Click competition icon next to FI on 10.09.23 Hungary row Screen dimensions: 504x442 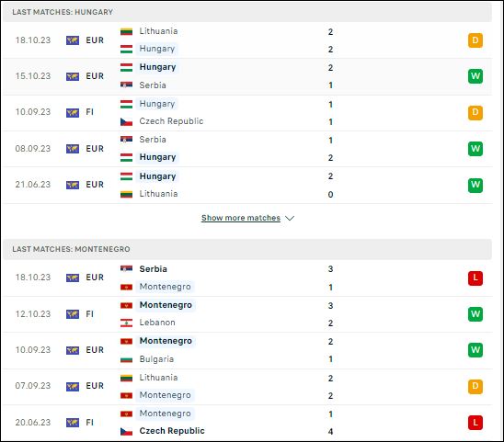[x=73, y=113]
